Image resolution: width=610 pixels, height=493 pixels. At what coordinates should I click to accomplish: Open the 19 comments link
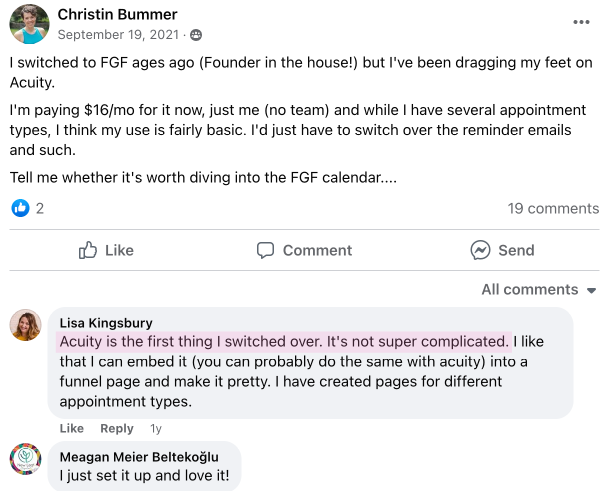coord(553,208)
